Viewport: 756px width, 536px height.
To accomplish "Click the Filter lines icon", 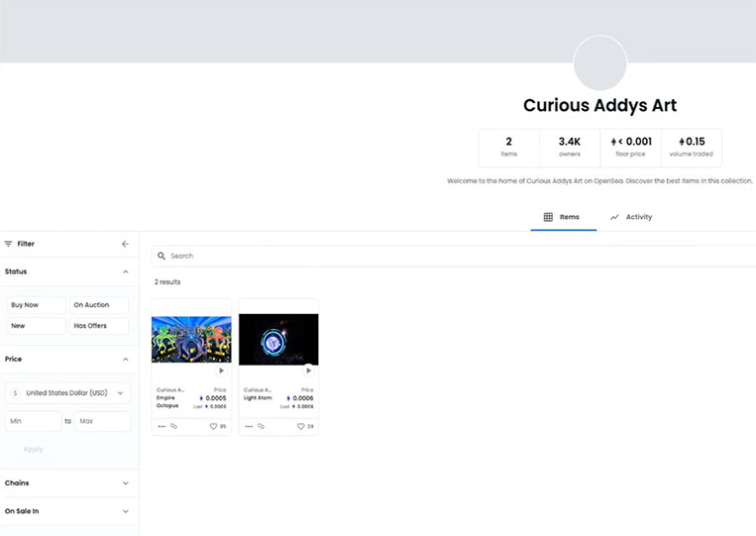I will click(x=8, y=244).
